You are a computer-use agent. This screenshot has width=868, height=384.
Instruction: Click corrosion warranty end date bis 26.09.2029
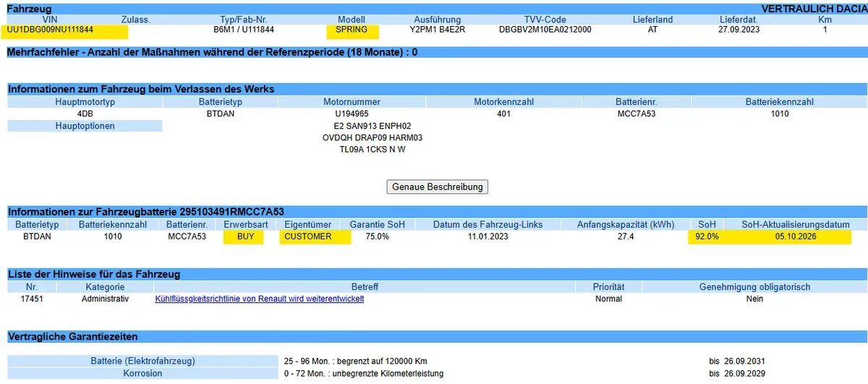[x=737, y=373]
